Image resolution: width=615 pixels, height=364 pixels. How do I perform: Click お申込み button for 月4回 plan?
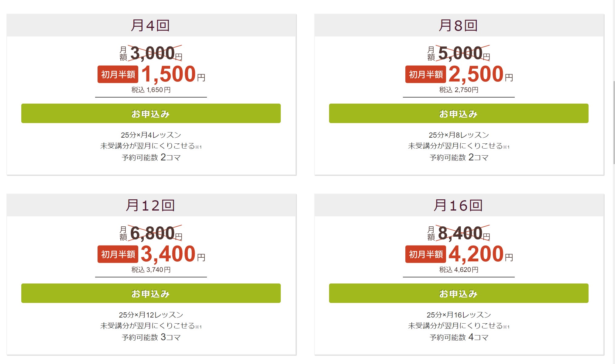[x=151, y=113]
